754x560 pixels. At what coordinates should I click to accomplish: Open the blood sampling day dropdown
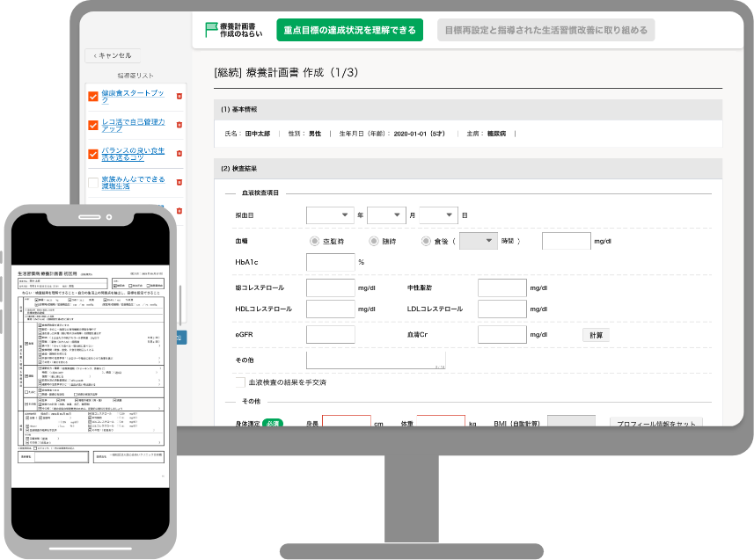click(x=438, y=215)
